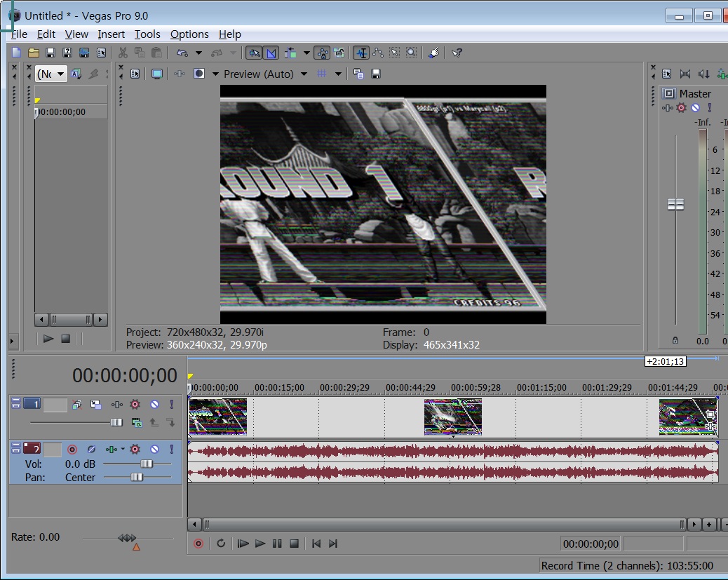Click Make Compositing Parent on track 1

point(154,423)
